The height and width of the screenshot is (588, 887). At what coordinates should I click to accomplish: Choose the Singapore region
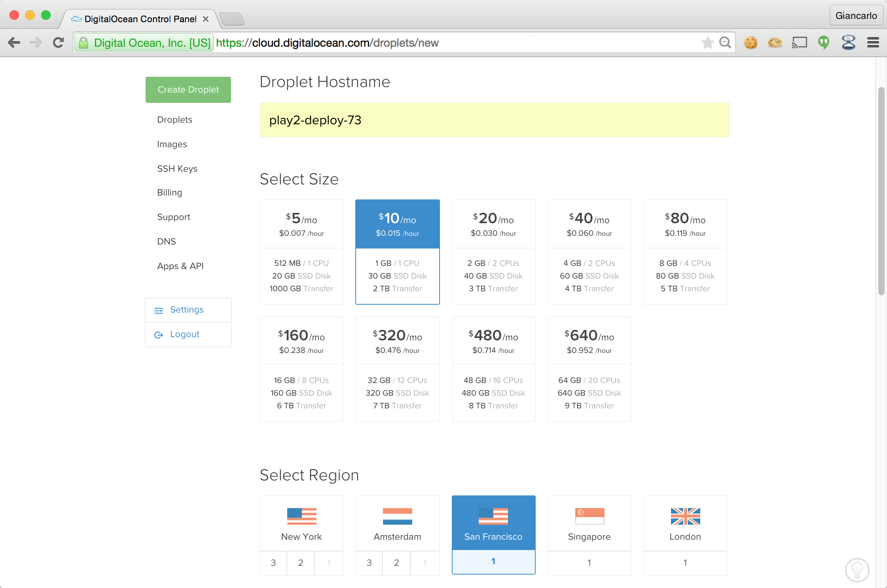point(589,523)
